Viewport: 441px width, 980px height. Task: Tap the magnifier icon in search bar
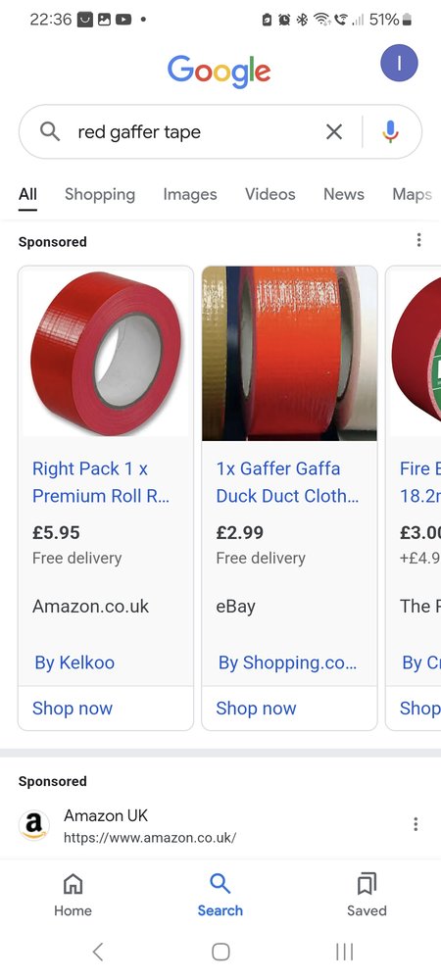pos(50,131)
